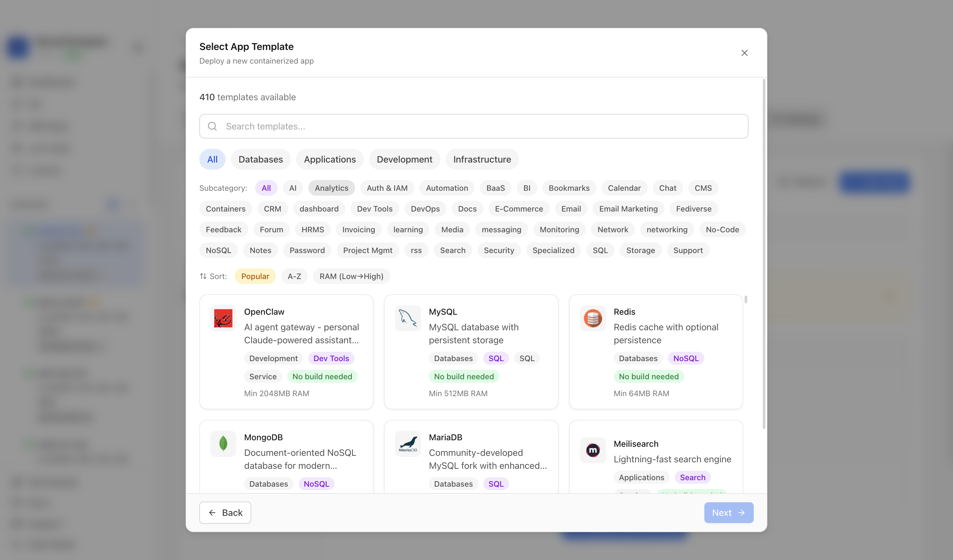This screenshot has height=560, width=953.
Task: Close the Select App Template dialog
Action: (744, 53)
